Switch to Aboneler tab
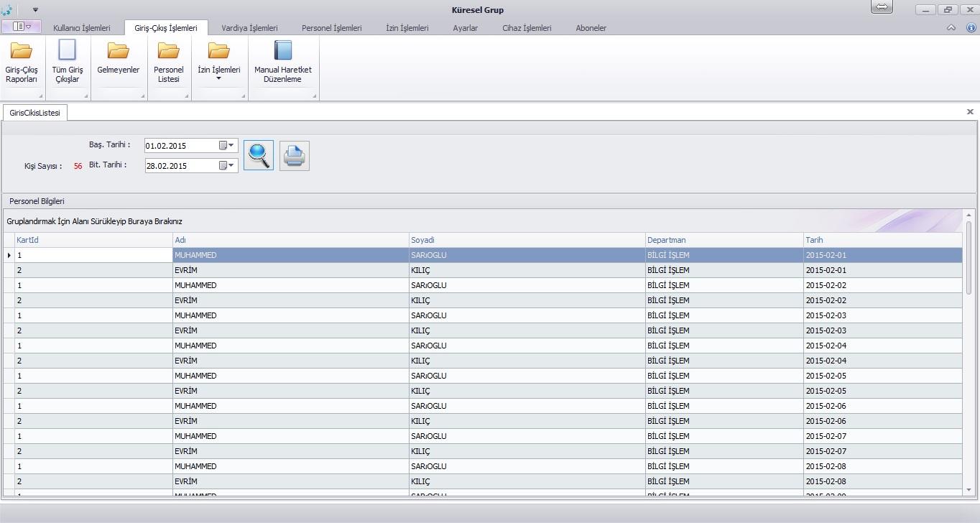The image size is (980, 523). [591, 28]
